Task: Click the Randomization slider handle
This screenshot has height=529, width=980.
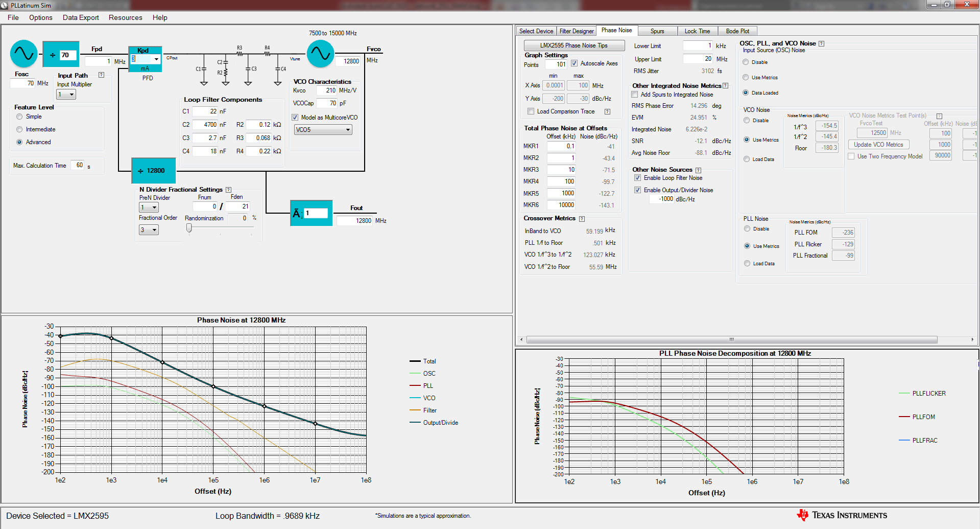Action: [x=189, y=228]
